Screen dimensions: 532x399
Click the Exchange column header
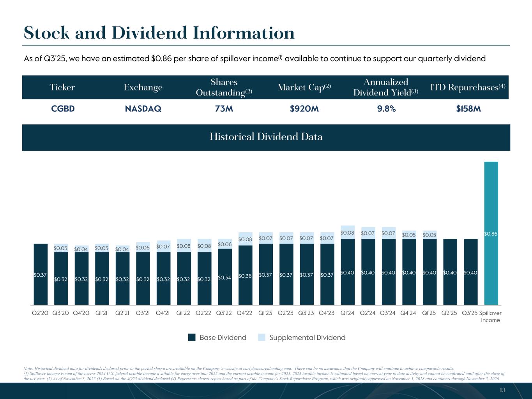point(143,87)
